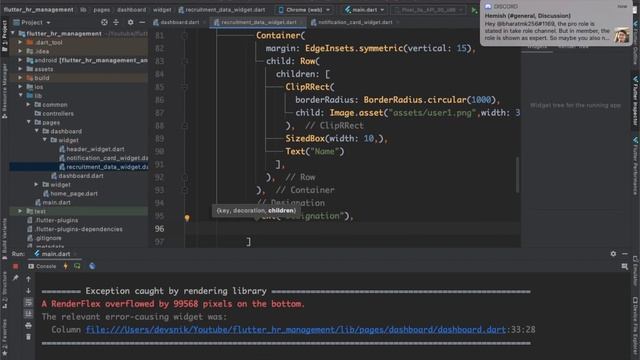Click the Hot Restart green icon
The height and width of the screenshot is (360, 640).
tap(77, 266)
